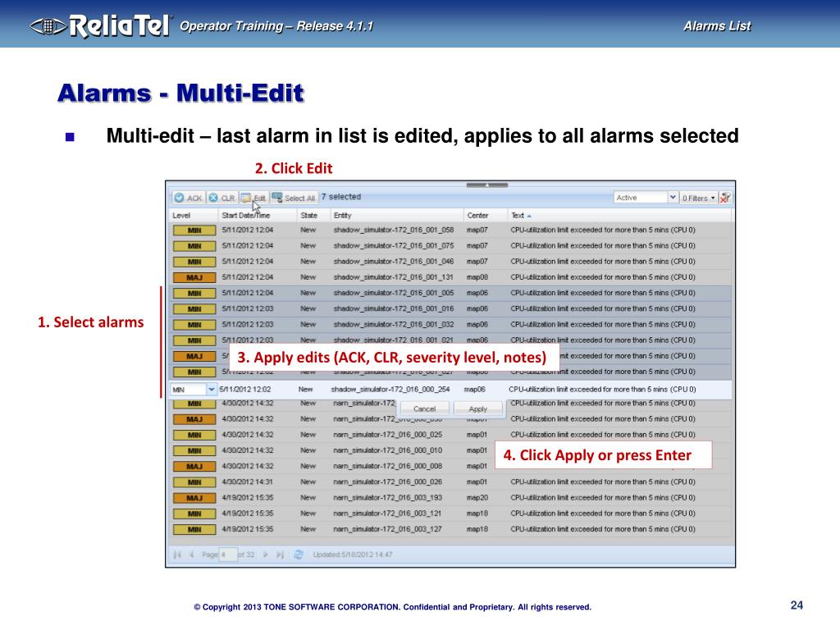Go to the first page of alarms

click(x=177, y=555)
